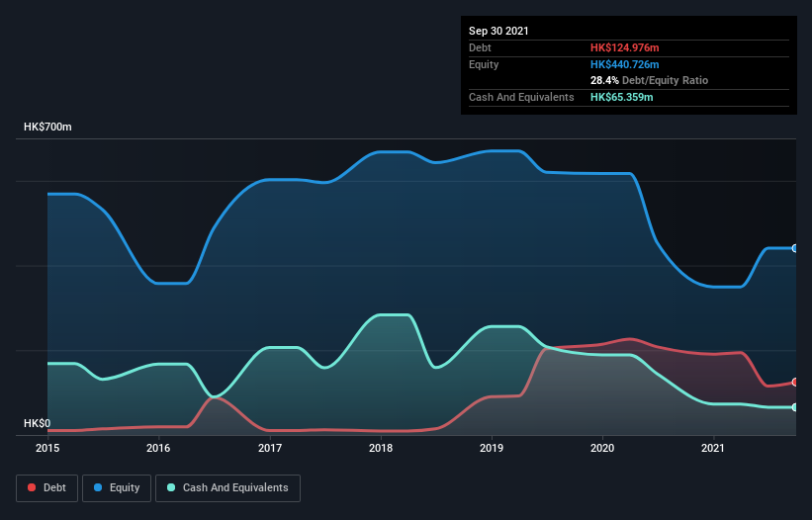
Task: Click the 2021 axis label
Action: [713, 448]
